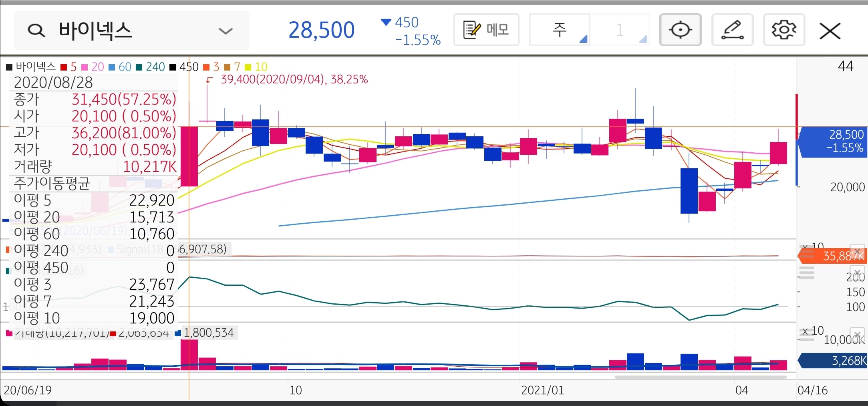Tap the magnifier search icon
Viewport: 868px width, 406px height.
(36, 31)
